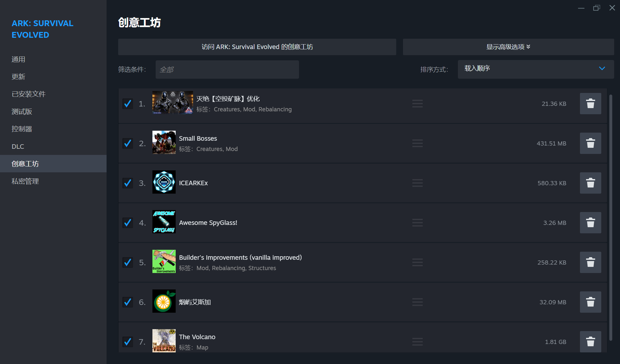The image size is (620, 364).
Task: Click The Volcano title text
Action: pos(197,337)
